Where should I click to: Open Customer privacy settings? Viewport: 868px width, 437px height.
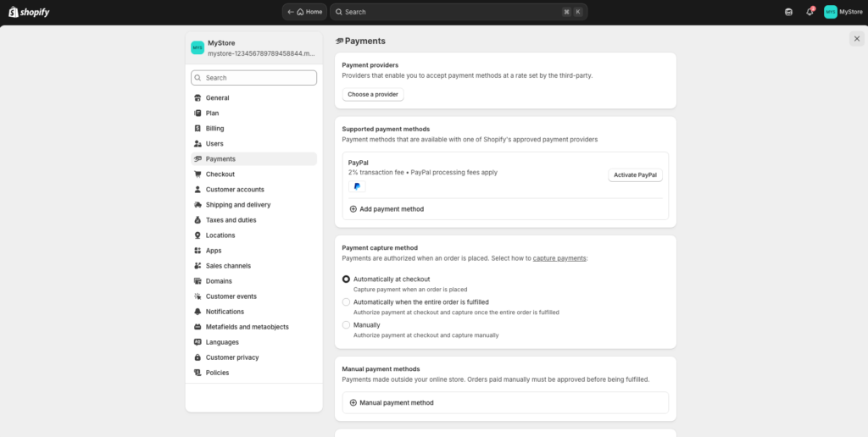[254, 357]
